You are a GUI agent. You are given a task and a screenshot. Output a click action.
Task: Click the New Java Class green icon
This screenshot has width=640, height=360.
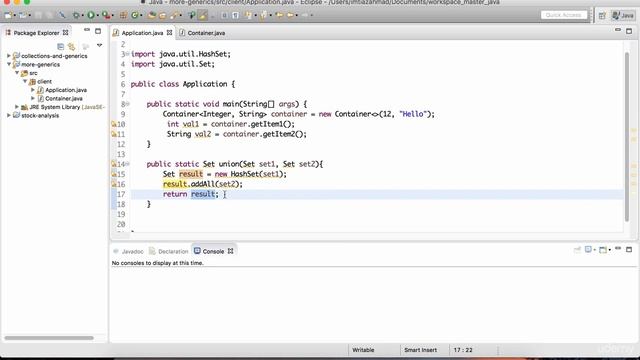(134, 15)
